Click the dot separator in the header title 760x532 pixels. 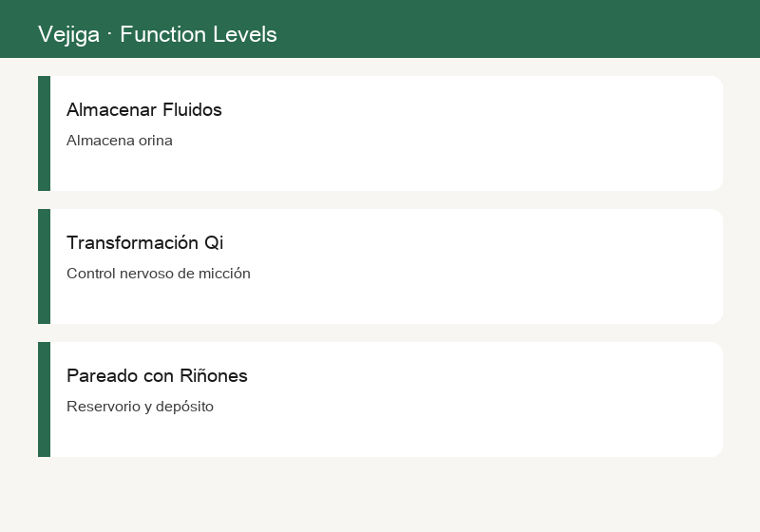click(109, 34)
